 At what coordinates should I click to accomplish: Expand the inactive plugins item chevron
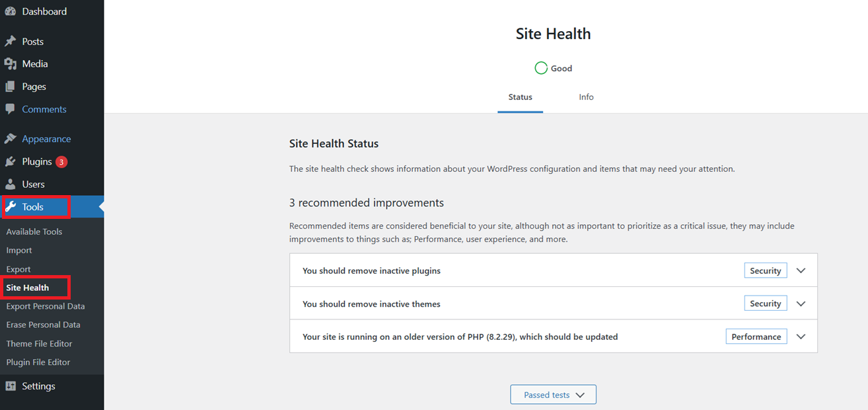(x=801, y=270)
